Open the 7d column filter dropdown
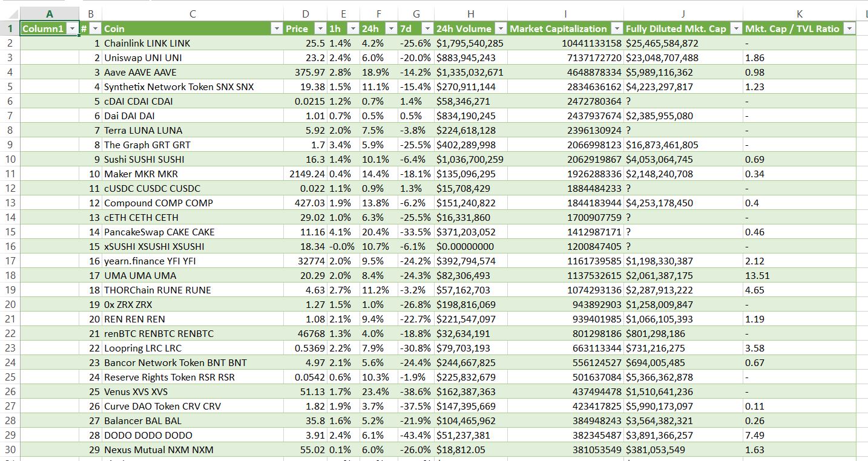The width and height of the screenshot is (868, 461). point(427,28)
